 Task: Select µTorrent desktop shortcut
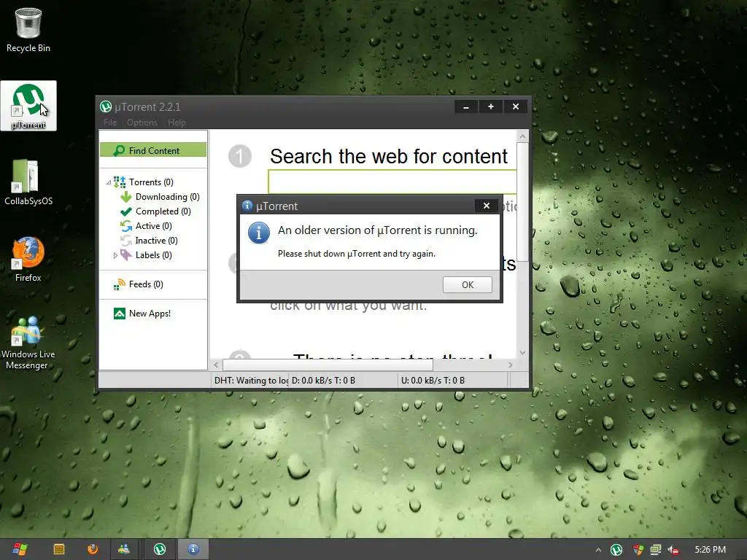(x=28, y=106)
